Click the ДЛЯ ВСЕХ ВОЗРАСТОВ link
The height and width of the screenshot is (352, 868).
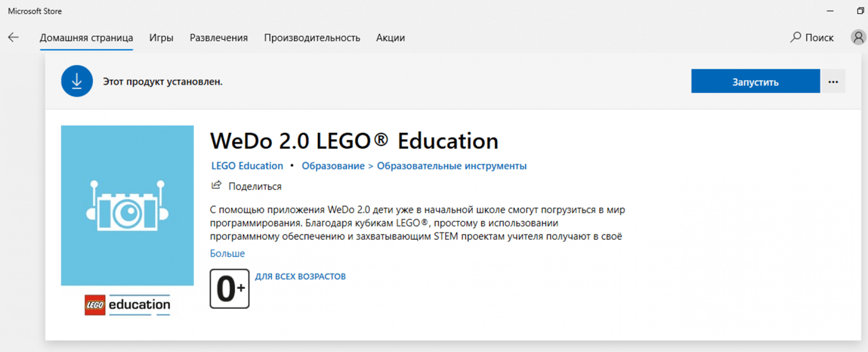300,276
